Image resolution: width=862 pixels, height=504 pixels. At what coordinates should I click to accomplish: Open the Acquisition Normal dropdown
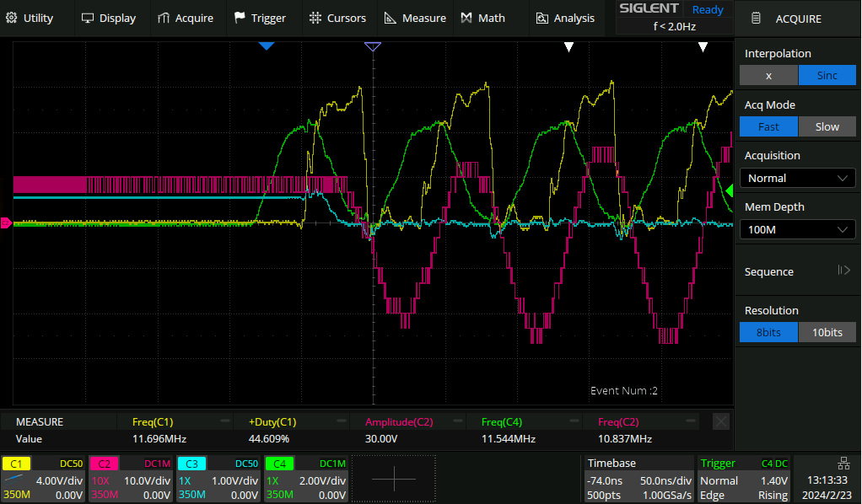[797, 178]
